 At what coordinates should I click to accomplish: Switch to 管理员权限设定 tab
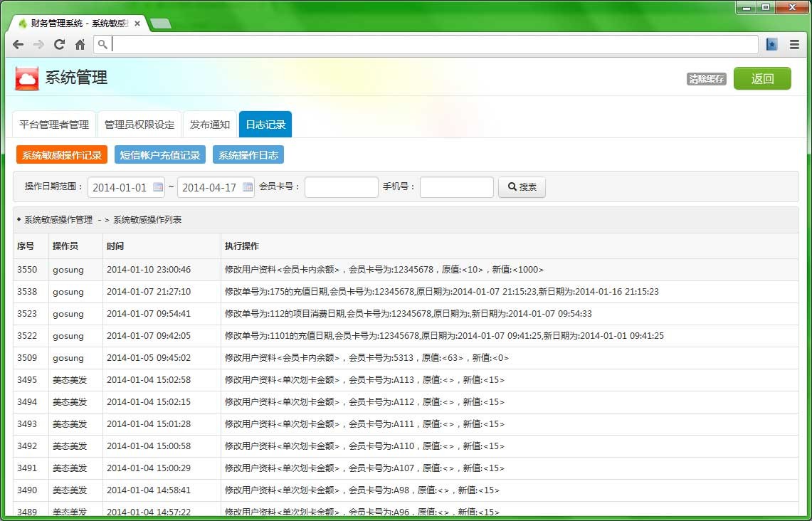point(139,125)
